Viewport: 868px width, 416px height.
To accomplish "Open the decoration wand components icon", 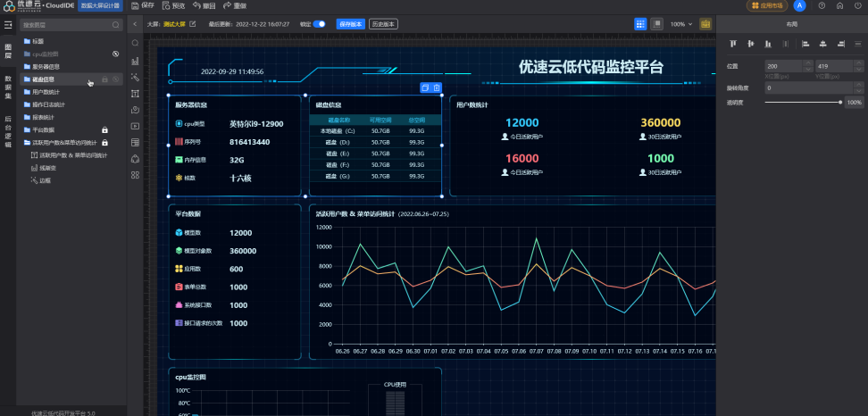I will pos(135,77).
